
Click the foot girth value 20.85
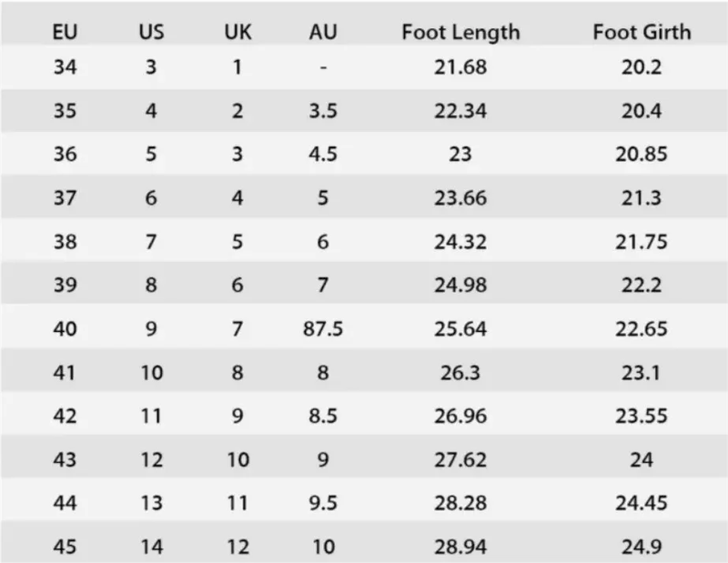coord(642,155)
